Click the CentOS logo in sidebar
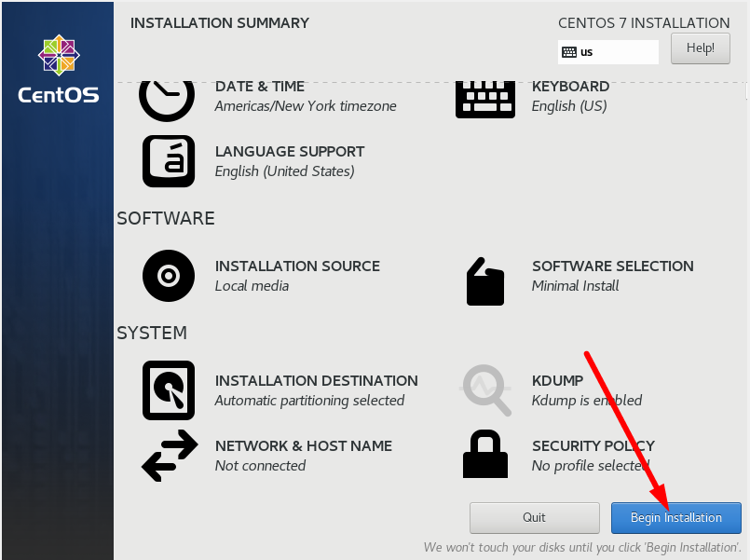This screenshot has width=750, height=560. (59, 69)
